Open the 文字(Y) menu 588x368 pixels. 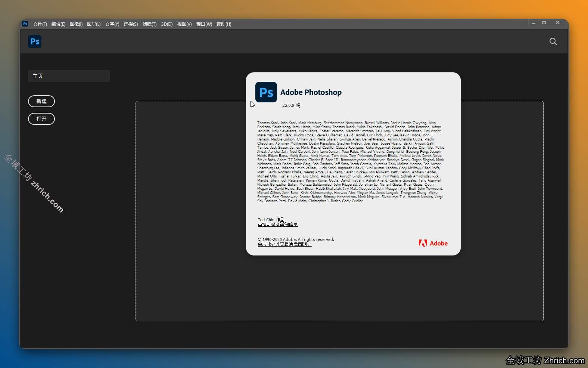click(112, 24)
